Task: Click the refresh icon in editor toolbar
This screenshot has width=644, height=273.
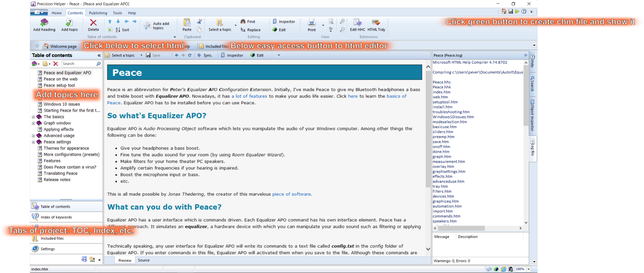Action: [x=190, y=55]
